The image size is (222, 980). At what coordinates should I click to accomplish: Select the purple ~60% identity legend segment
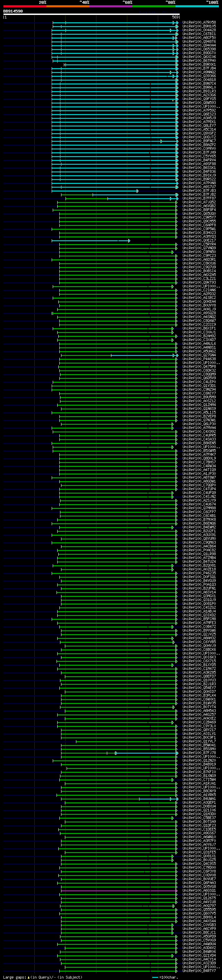[111, 6]
